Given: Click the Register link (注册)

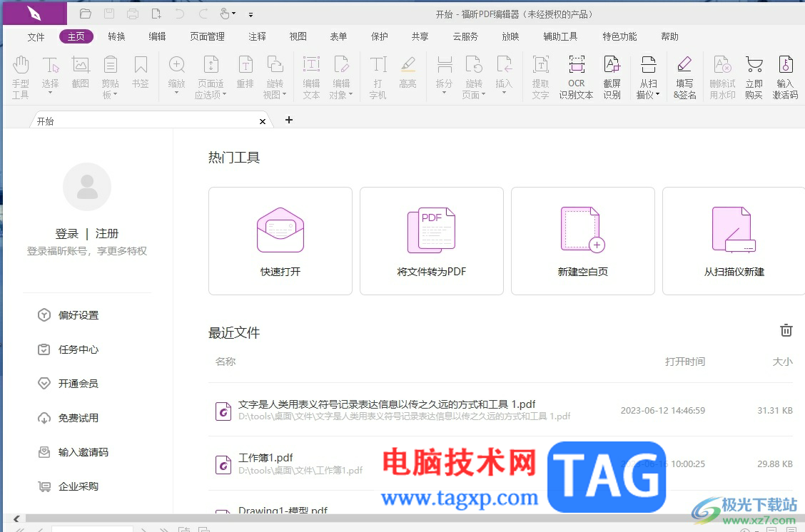Looking at the screenshot, I should (x=107, y=234).
